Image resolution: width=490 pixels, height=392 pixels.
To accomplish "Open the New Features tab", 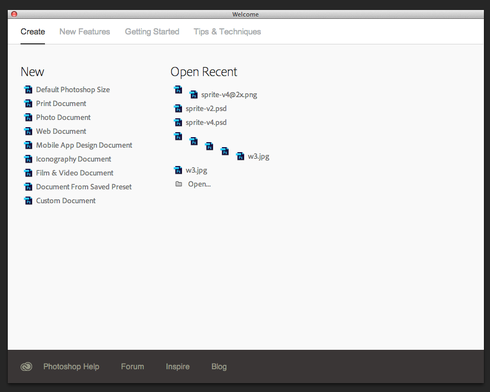I will (x=85, y=32).
